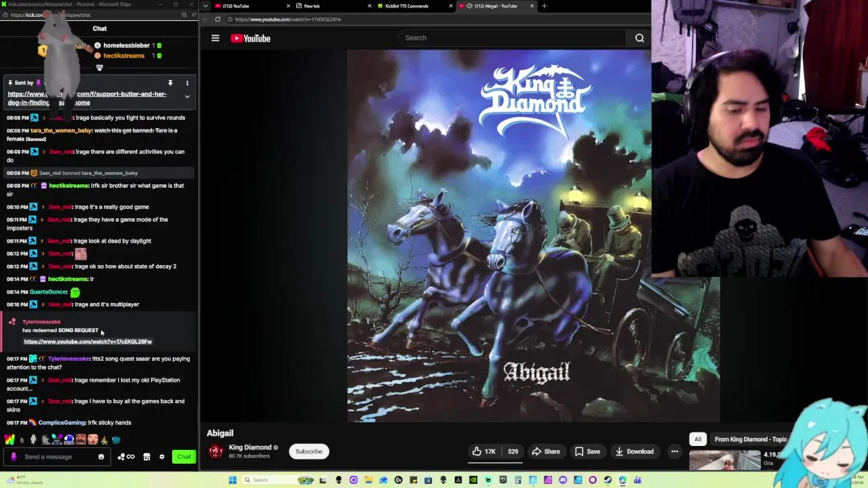Viewport: 868px width, 488px height.
Task: Dislike the video showing 529
Action: (x=513, y=451)
